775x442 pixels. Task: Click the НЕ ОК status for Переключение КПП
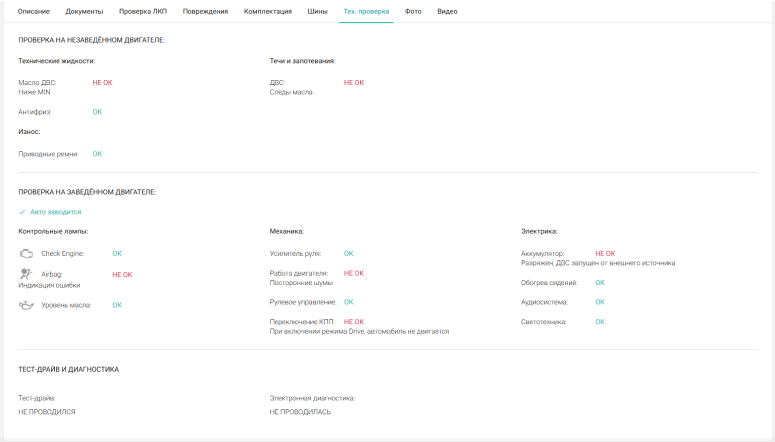tap(354, 322)
